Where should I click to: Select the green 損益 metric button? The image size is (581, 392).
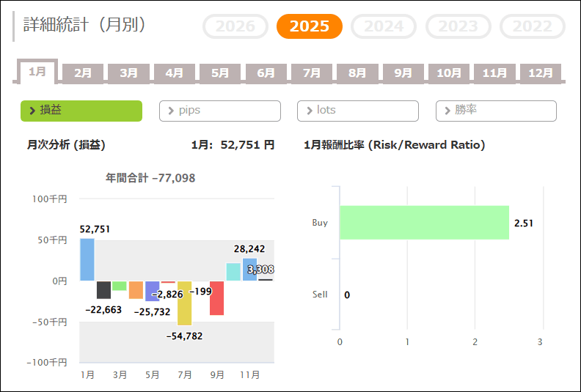click(x=81, y=111)
